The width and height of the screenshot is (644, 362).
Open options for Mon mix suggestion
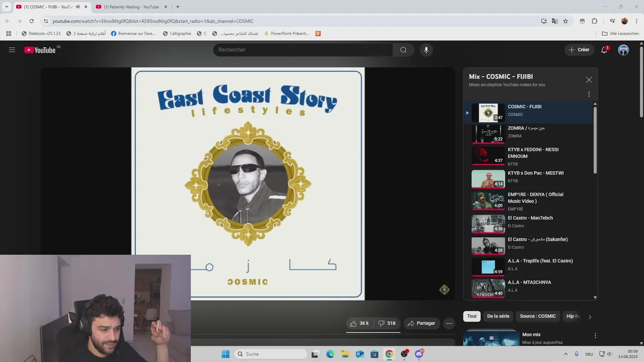tap(595, 335)
